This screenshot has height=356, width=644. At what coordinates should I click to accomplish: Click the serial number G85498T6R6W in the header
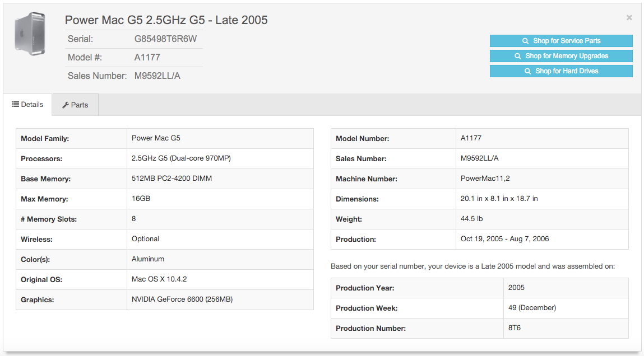[x=165, y=39]
